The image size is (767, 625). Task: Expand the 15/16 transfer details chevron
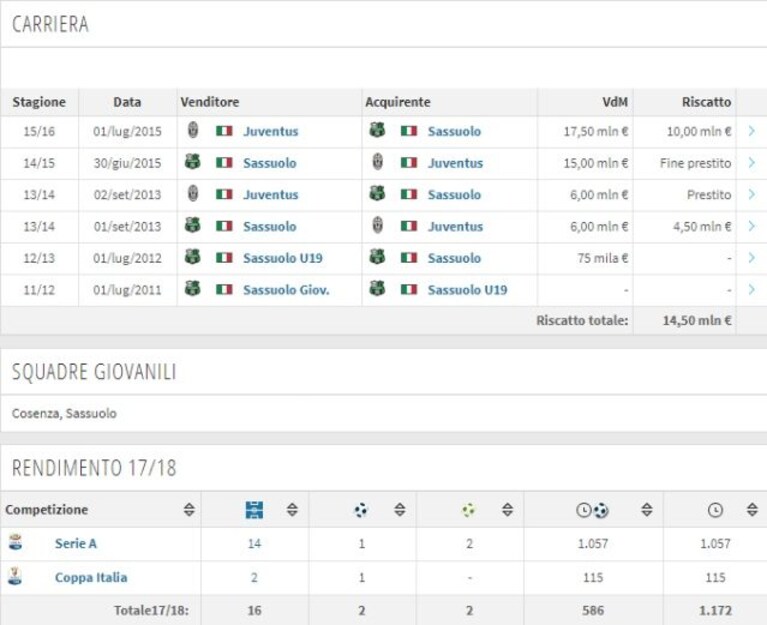point(752,131)
